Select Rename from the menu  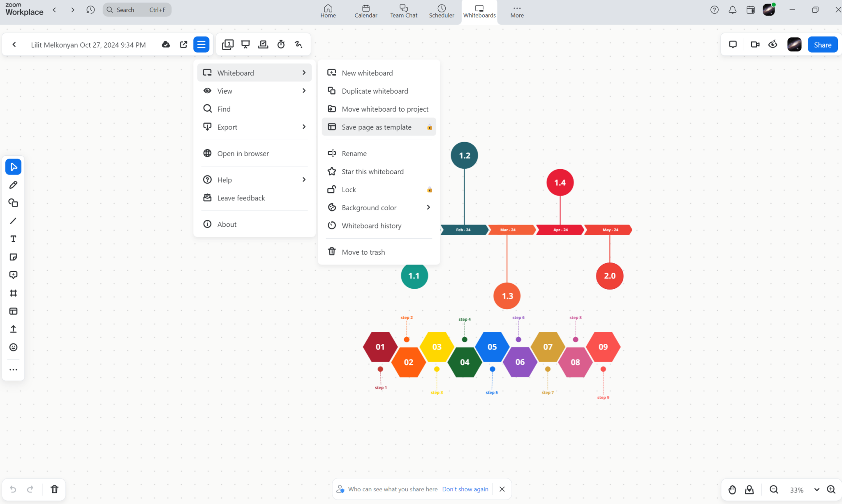coord(354,153)
